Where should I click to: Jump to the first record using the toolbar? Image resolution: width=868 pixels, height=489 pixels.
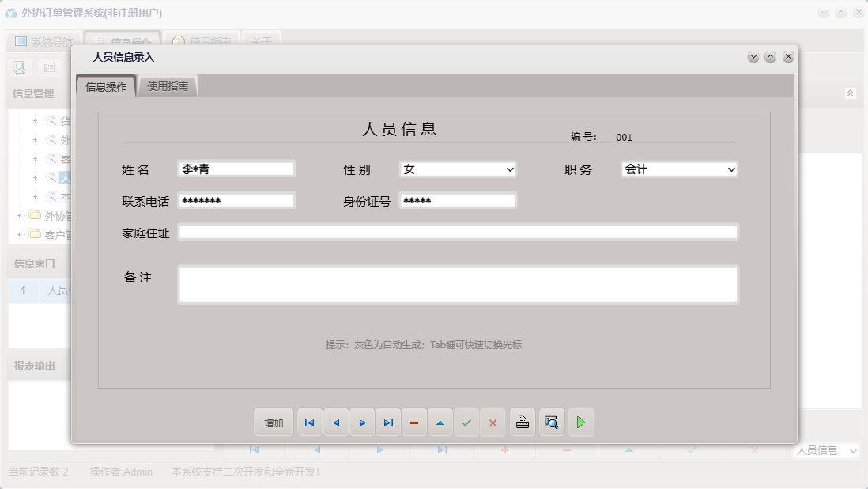click(x=309, y=422)
